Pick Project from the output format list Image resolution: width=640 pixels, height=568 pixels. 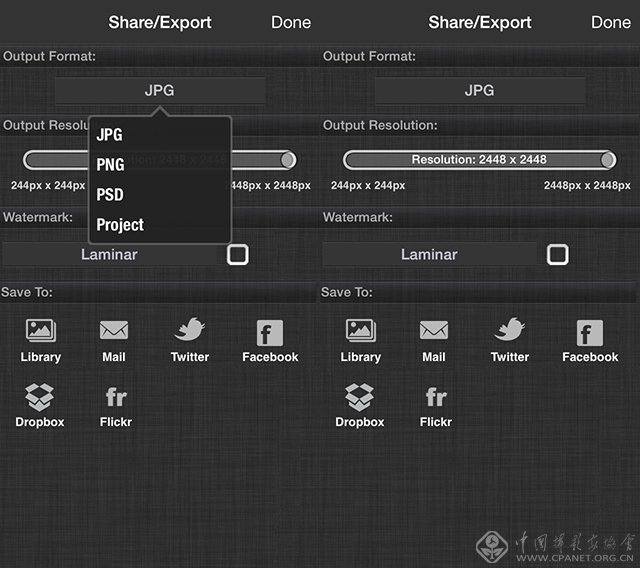pyautogui.click(x=120, y=225)
